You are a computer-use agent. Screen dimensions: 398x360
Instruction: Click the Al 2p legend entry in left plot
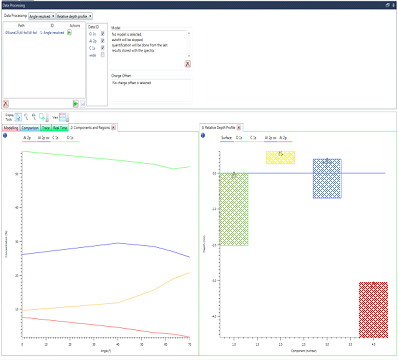pyautogui.click(x=28, y=139)
